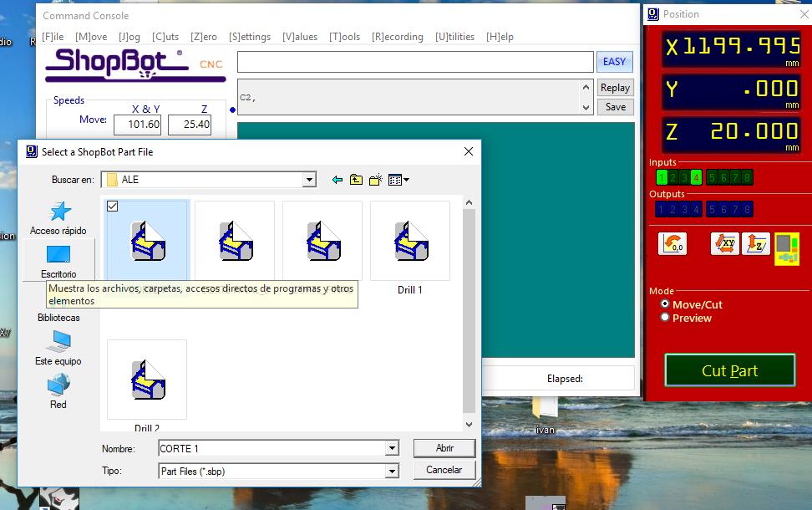Open the view menu icon
The height and width of the screenshot is (510, 812).
(x=395, y=180)
